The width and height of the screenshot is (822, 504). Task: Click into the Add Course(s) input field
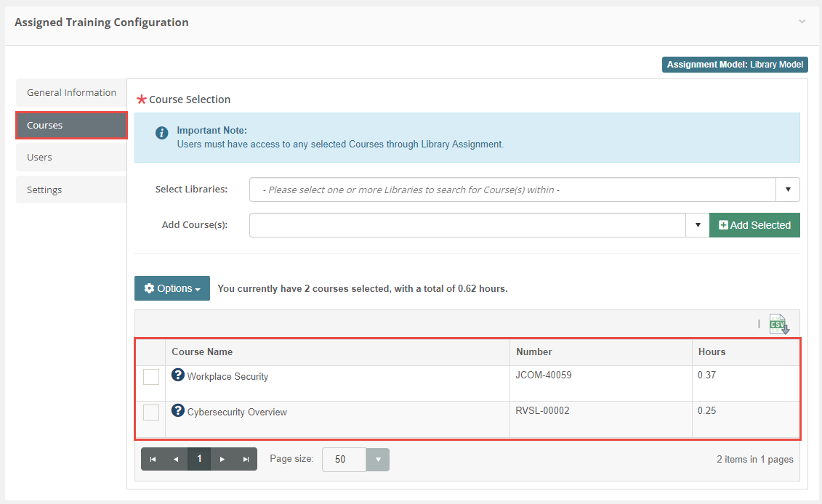coord(467,225)
